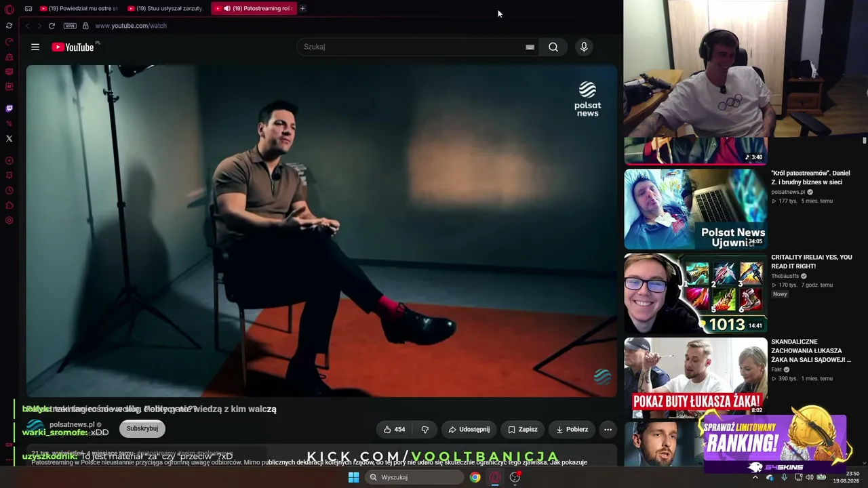Open the YouTube hamburger guide menu
Screen dimensions: 868x488
35,47
